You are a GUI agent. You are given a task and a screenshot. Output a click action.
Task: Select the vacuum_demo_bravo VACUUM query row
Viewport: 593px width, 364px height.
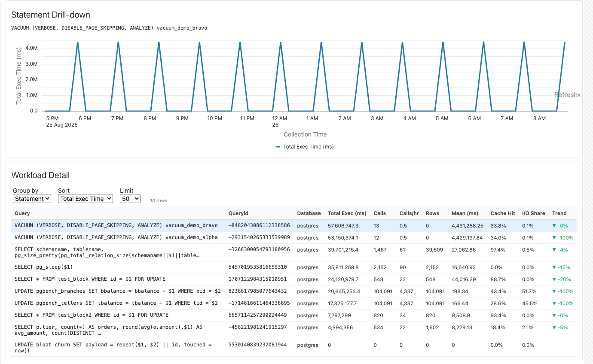[x=294, y=225]
